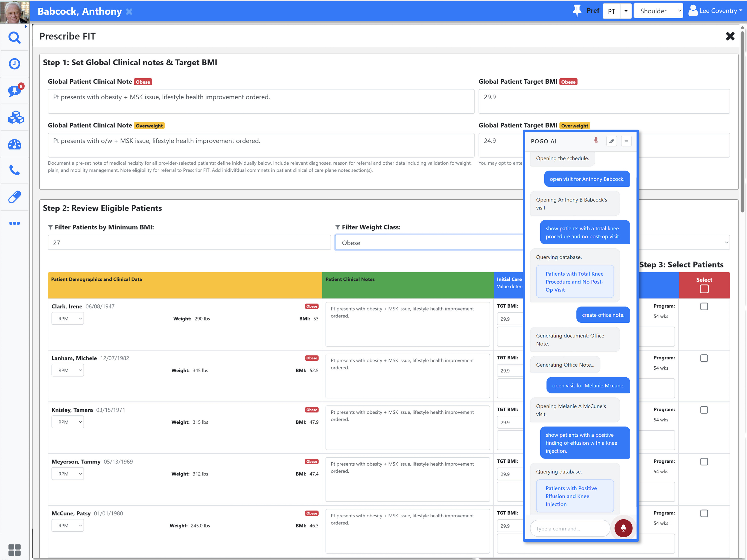The image size is (747, 560).
Task: Open the Lee Coventry user menu
Action: pyautogui.click(x=715, y=11)
